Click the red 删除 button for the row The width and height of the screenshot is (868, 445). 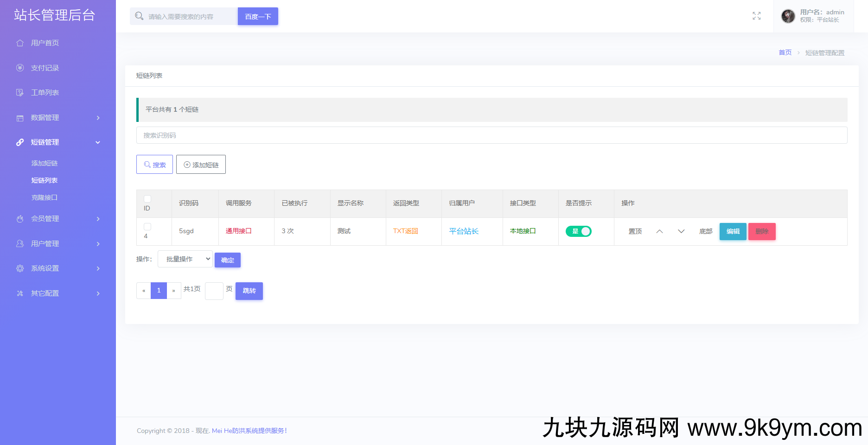point(762,231)
